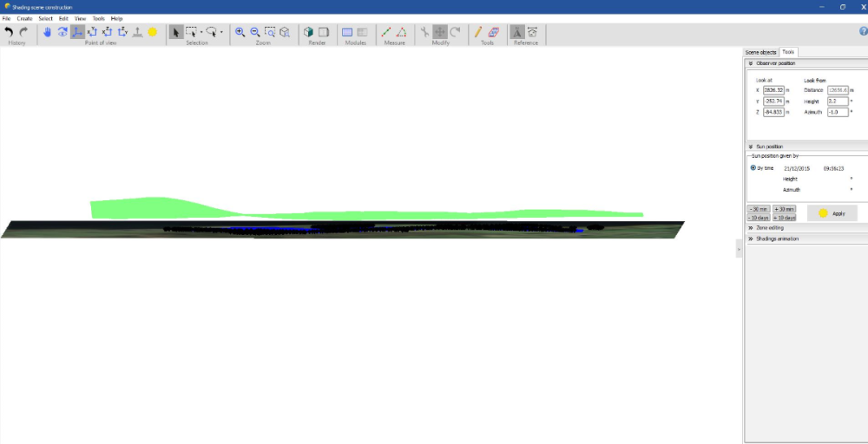Select the hand pan tool
This screenshot has height=444, width=868.
[47, 32]
